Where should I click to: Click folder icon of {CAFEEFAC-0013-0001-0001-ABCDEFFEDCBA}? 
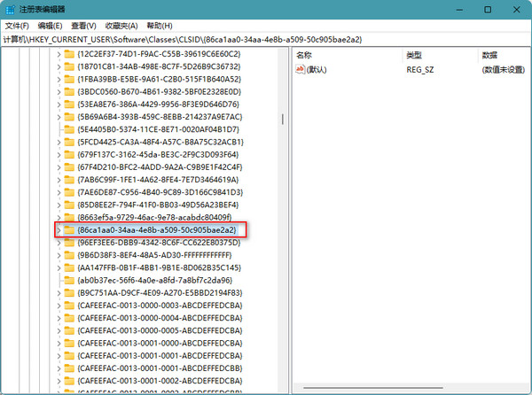[x=69, y=356]
